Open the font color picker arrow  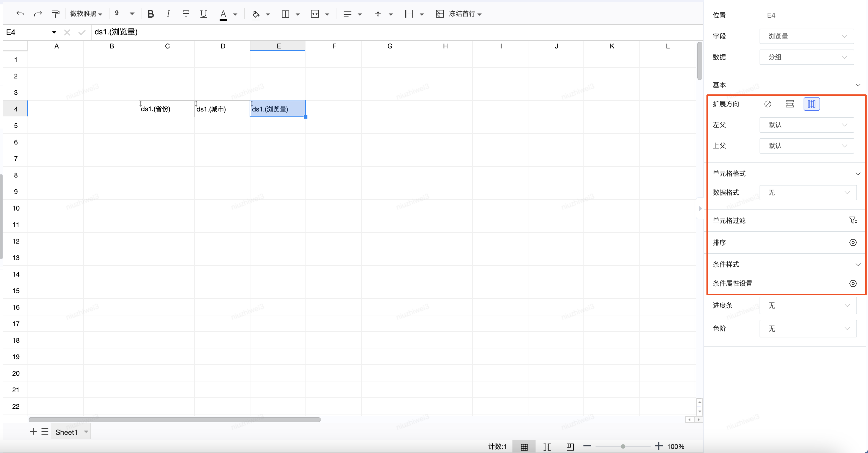pos(235,15)
